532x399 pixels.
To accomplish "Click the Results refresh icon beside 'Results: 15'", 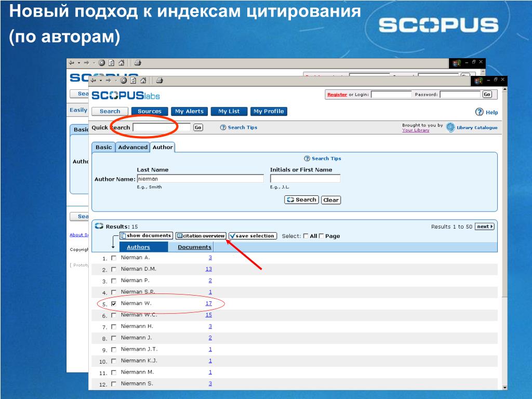I will tap(99, 226).
